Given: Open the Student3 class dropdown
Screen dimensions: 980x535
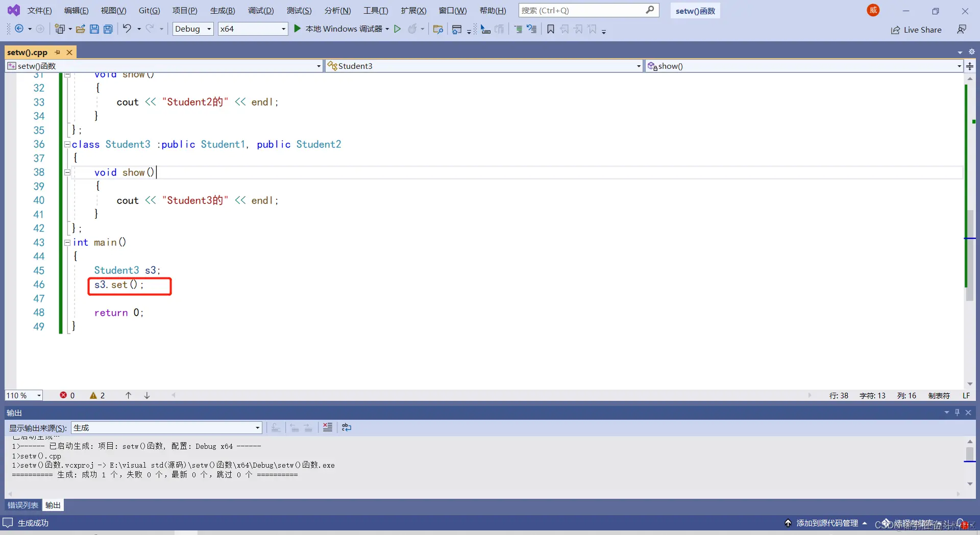Looking at the screenshot, I should click(483, 66).
